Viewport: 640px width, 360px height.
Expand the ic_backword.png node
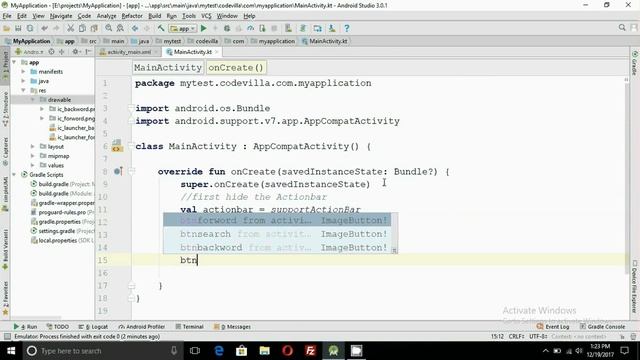42,109
